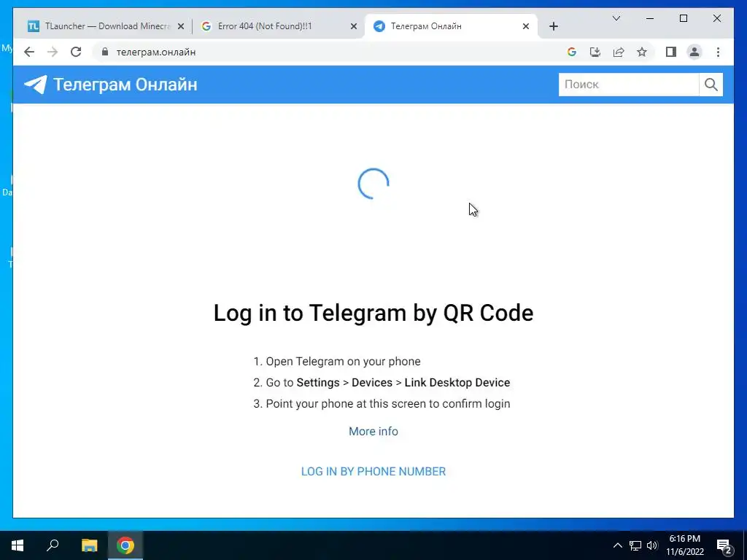Open the Windows Start menu
This screenshot has width=747, height=560.
pos(18,545)
